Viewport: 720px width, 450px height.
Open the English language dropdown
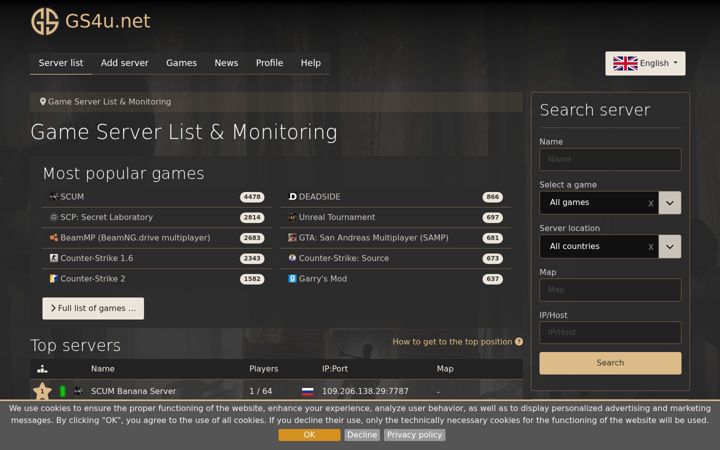(645, 63)
